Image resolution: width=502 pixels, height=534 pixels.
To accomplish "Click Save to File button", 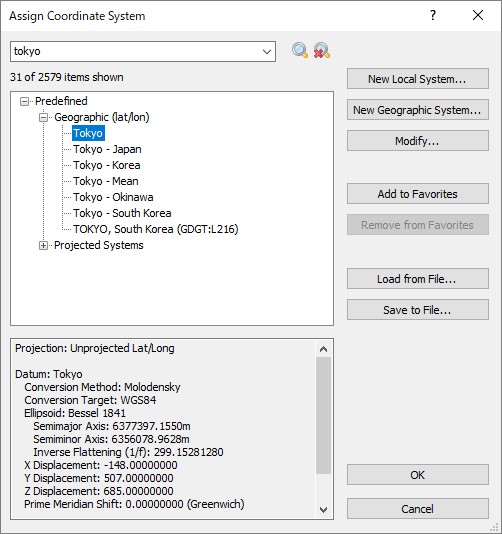I will (x=418, y=310).
